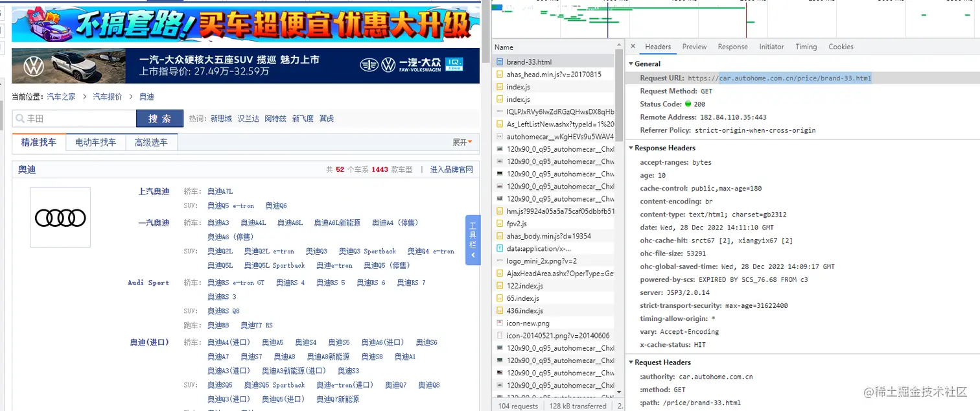Click the FAW-Volkswagen SUV banner ad
Image resolution: width=980 pixels, height=411 pixels.
pos(246,66)
